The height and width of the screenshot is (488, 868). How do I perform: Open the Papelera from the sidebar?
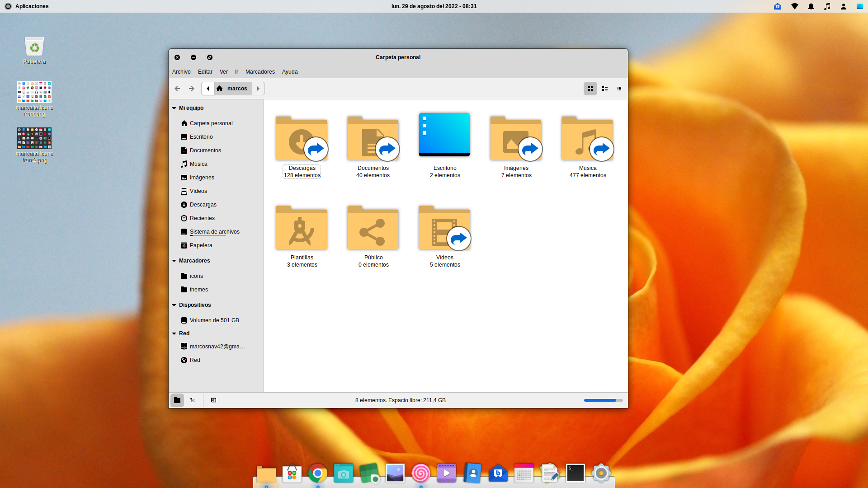[x=201, y=245]
